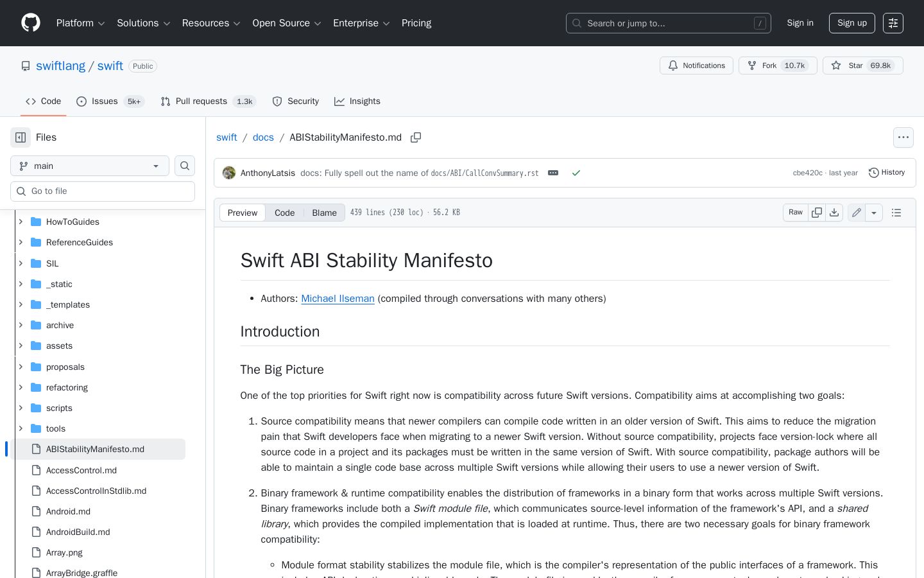Open Array.png in file tree
The height and width of the screenshot is (578, 924).
64,552
